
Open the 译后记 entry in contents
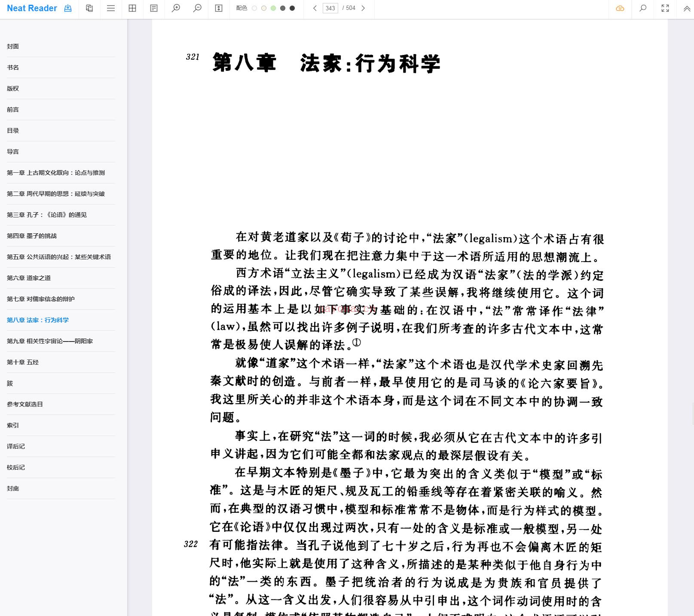(16, 446)
